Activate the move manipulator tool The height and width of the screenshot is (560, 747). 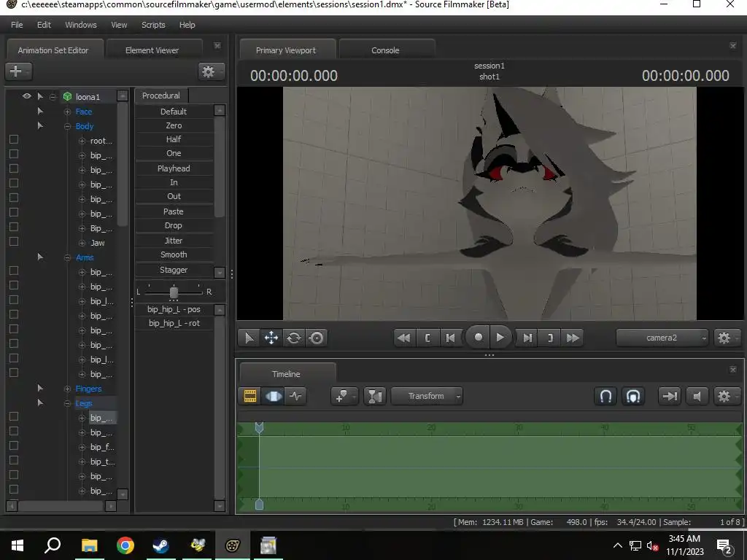coord(271,338)
